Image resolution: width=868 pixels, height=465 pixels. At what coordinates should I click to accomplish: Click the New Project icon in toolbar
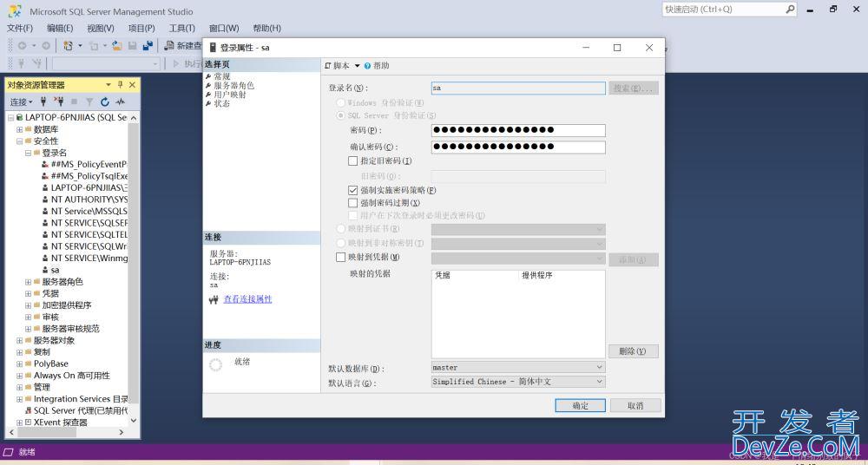click(68, 46)
